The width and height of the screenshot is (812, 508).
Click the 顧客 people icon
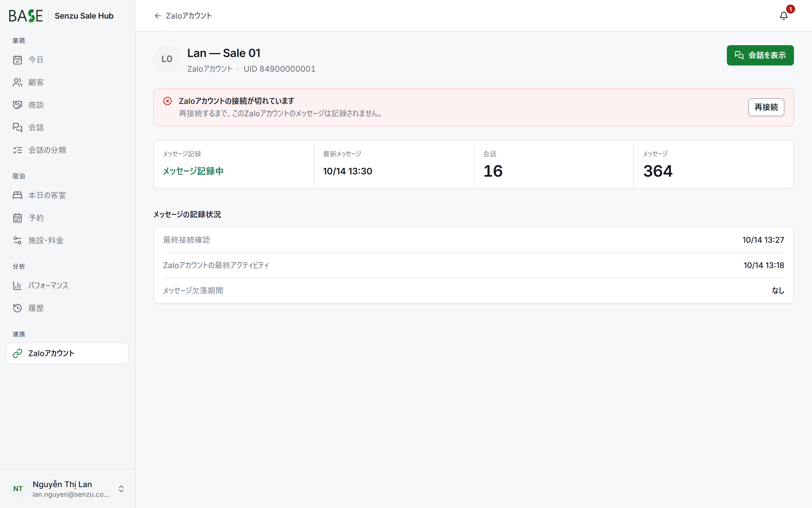point(17,82)
